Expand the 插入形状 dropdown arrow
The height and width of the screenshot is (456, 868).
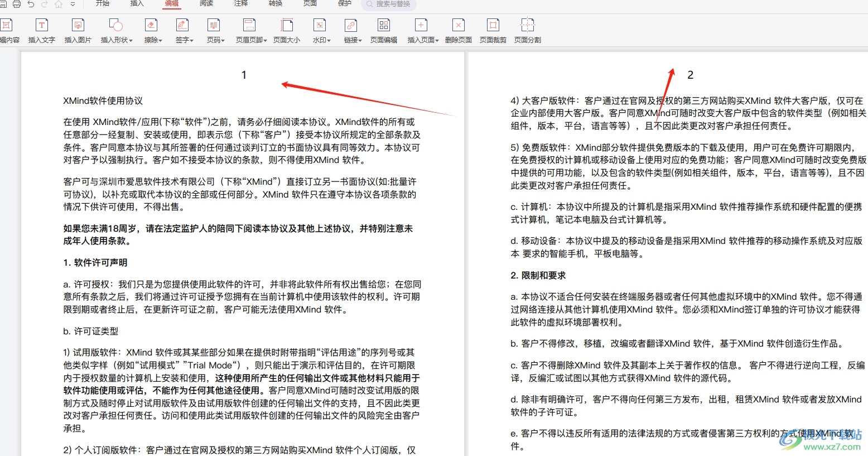click(131, 41)
